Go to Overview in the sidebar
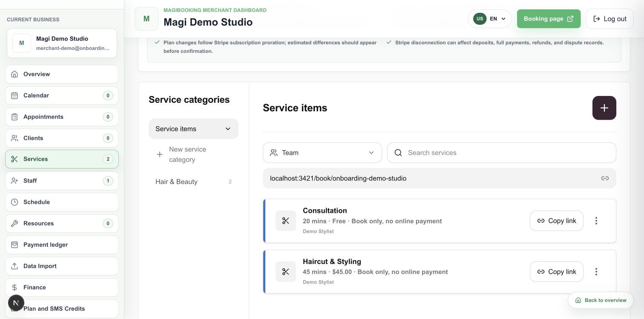Screen dimensions: 644x319 tap(62, 74)
